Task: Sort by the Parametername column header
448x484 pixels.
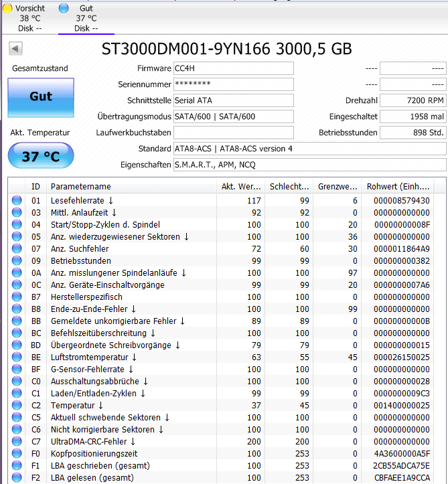Action: [x=131, y=187]
